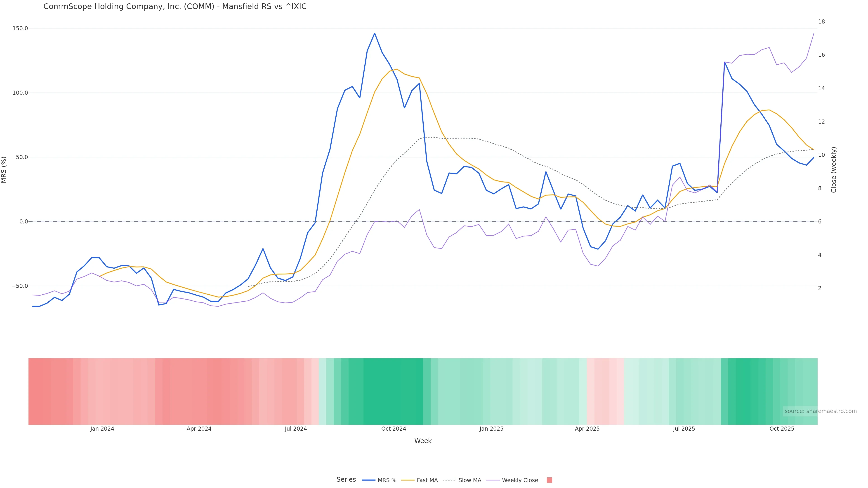Image resolution: width=868 pixels, height=488 pixels.
Task: Click the orange Fast MA line icon in legend
Action: pyautogui.click(x=408, y=480)
